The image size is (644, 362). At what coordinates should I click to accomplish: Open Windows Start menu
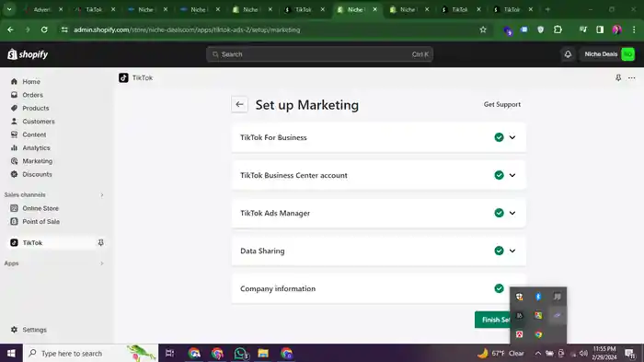tap(11, 353)
